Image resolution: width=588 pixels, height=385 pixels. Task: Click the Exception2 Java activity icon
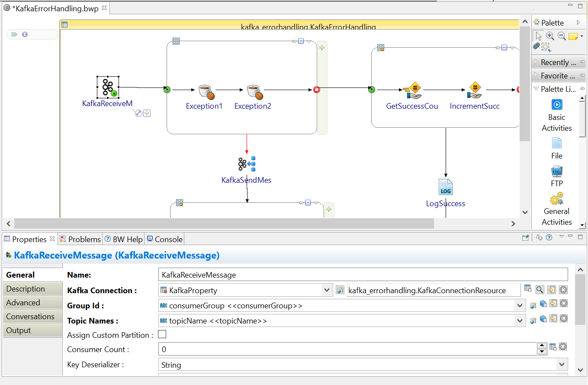click(x=255, y=91)
